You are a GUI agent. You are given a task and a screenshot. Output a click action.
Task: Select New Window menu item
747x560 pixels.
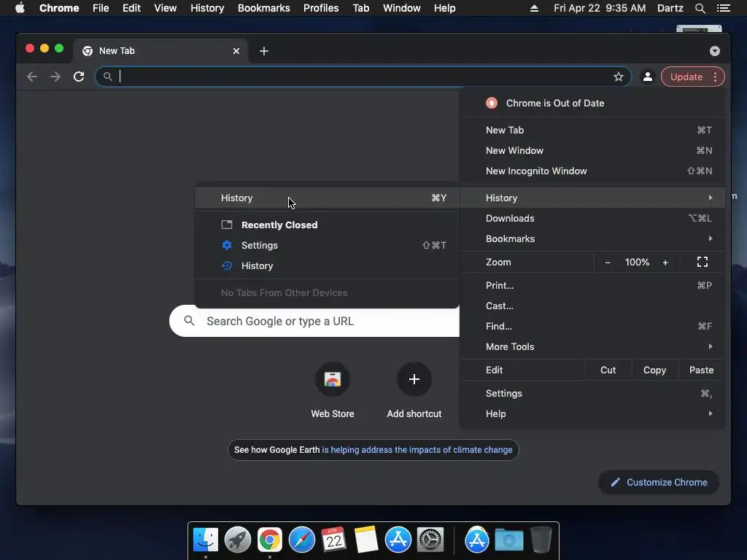pos(592,150)
